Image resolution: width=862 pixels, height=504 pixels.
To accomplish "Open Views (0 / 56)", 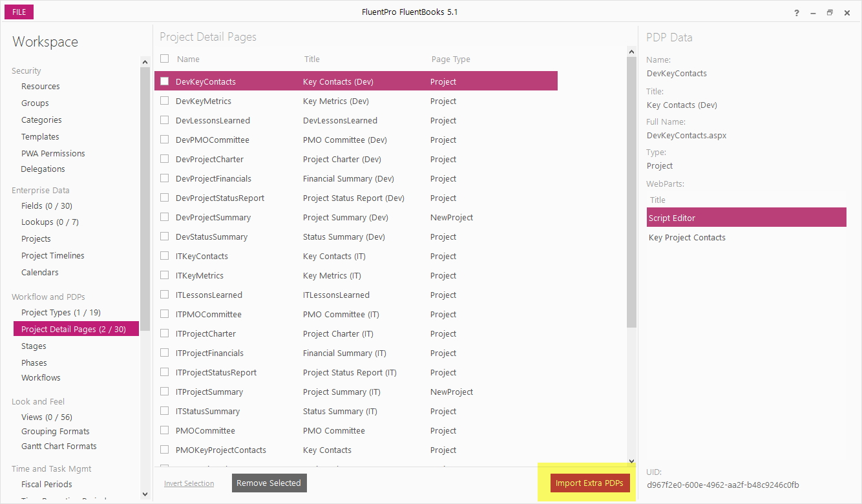I will pyautogui.click(x=47, y=417).
